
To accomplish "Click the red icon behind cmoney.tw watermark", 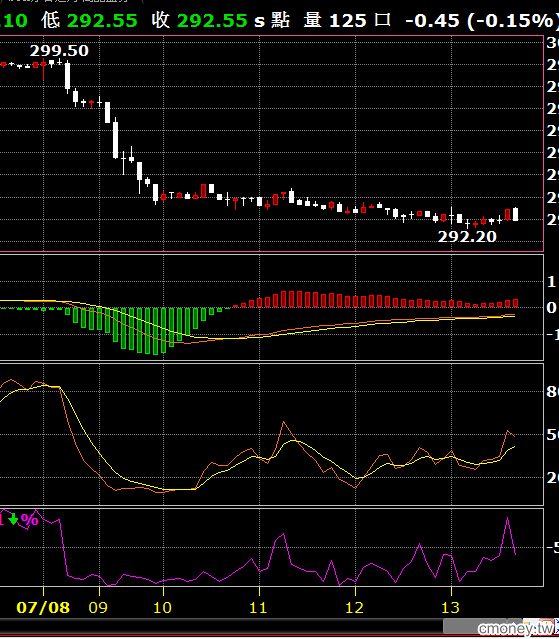I will coord(547,626).
